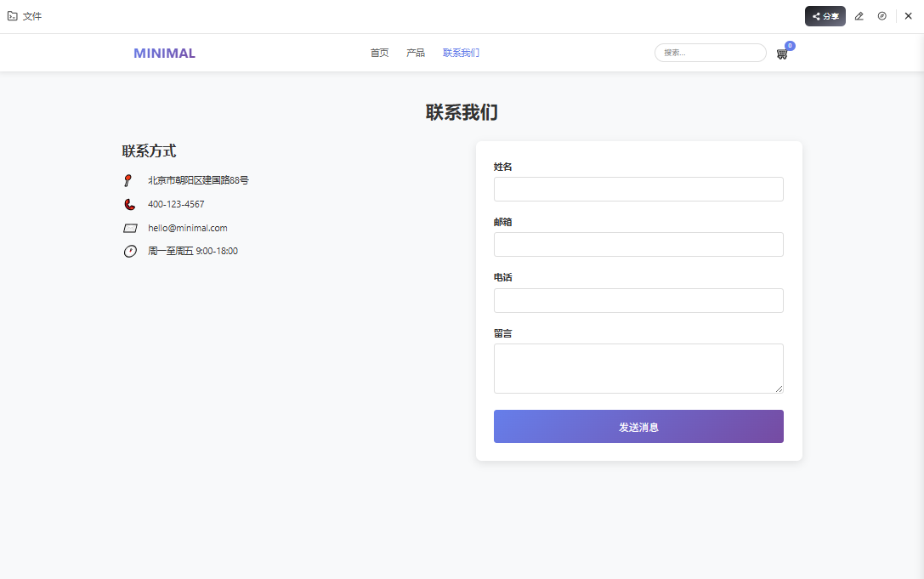Click into the 邮箱 input field
Viewport: 924px width, 579px height.
(638, 244)
